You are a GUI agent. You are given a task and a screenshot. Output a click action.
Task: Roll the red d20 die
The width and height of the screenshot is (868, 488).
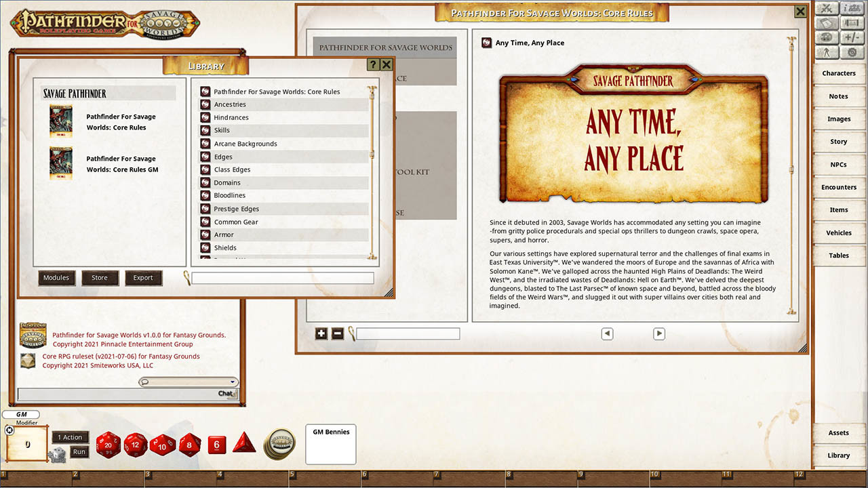pos(108,445)
